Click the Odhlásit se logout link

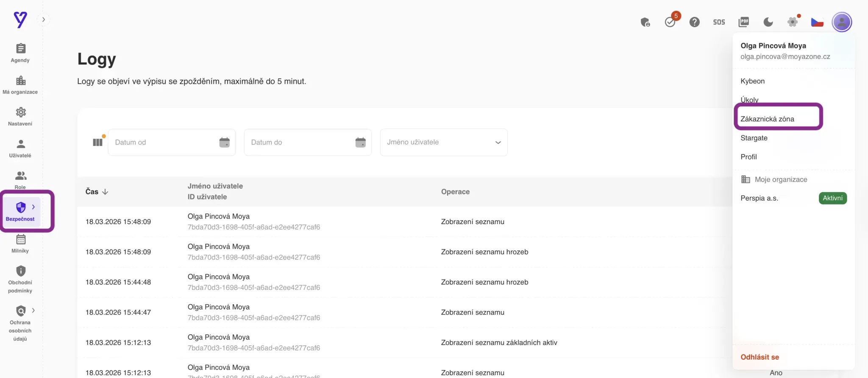tap(759, 357)
